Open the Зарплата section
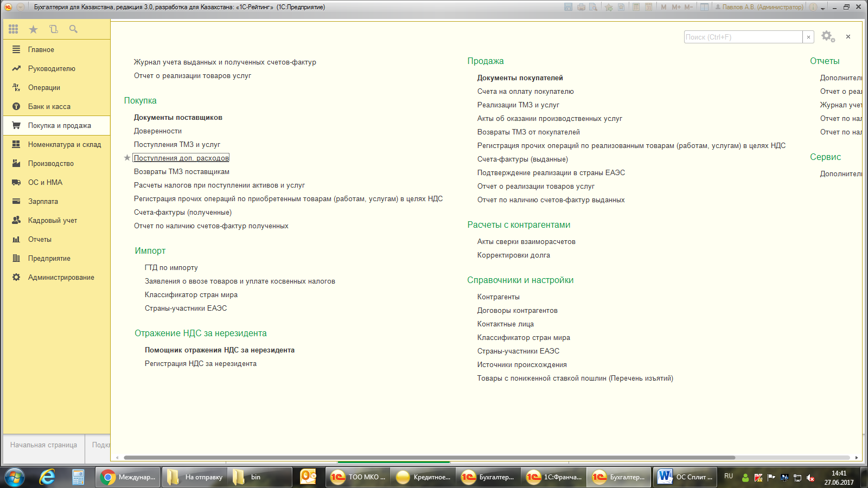868x488 pixels. click(56, 201)
